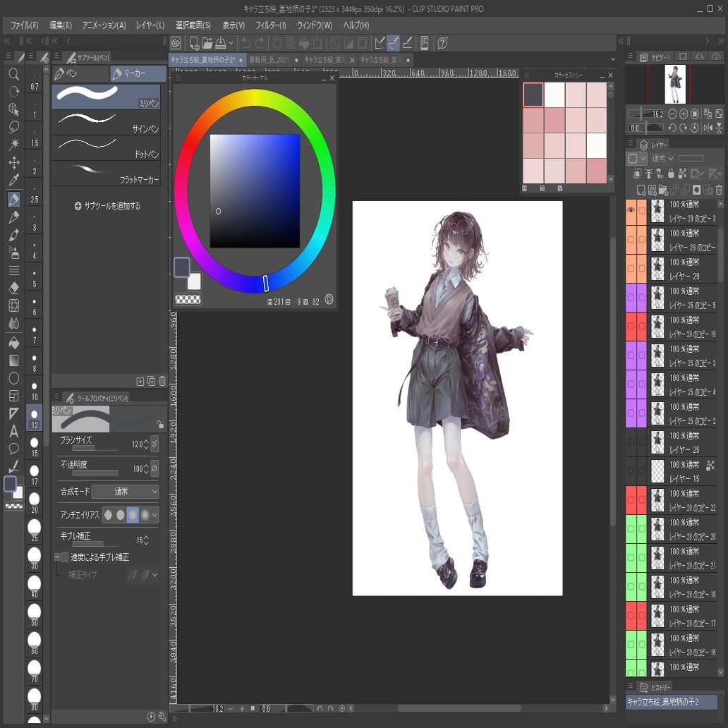Click the Navigator preview thumbnail
Viewport: 728px width, 728px height.
pyautogui.click(x=675, y=84)
